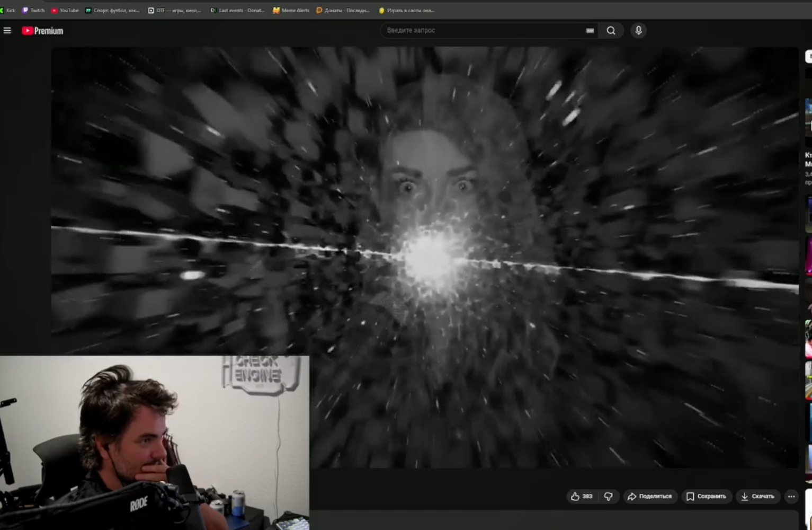812x530 pixels.
Task: Like the video with thumbs up
Action: pyautogui.click(x=581, y=497)
